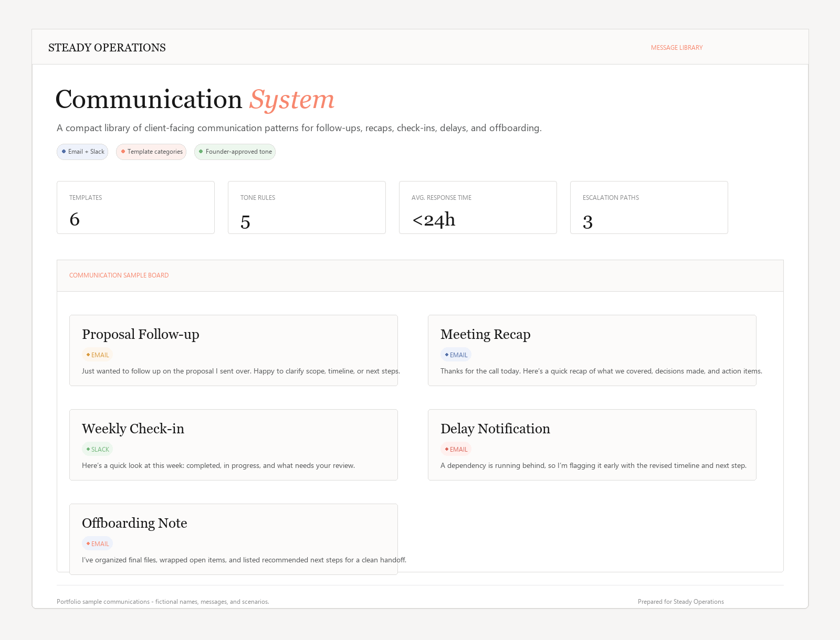840x640 pixels.
Task: Click the 'I've organized final files' message
Action: coord(244,560)
